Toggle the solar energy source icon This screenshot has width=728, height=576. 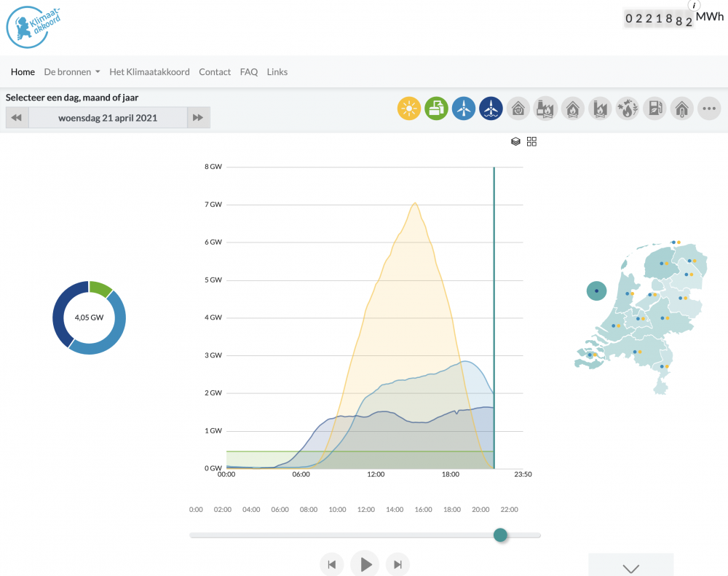[409, 109]
